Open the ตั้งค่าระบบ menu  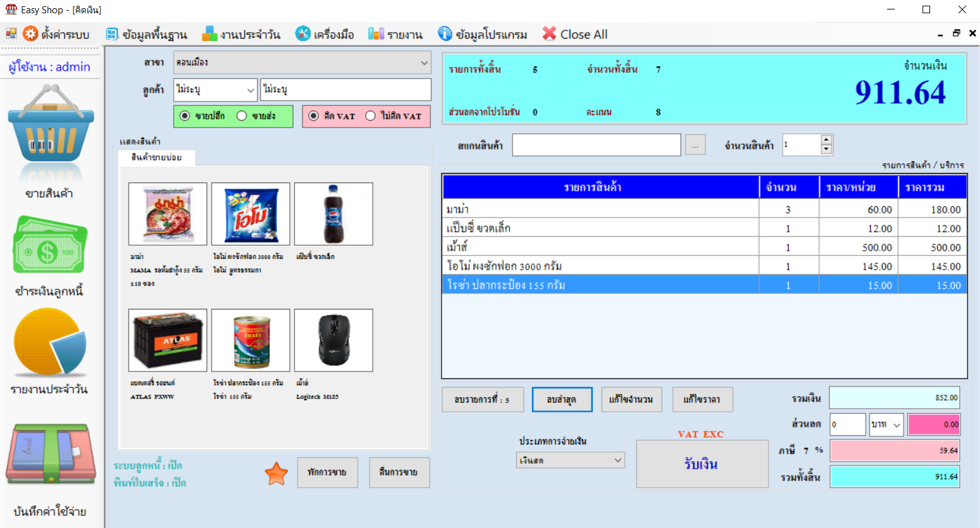point(65,34)
